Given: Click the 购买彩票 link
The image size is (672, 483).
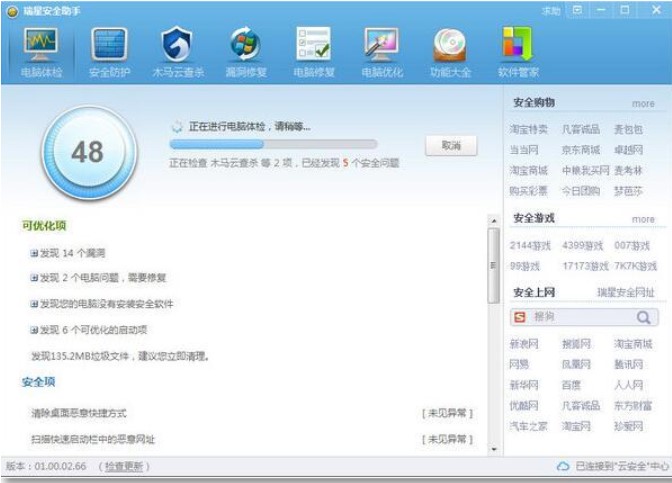Looking at the screenshot, I should [528, 191].
